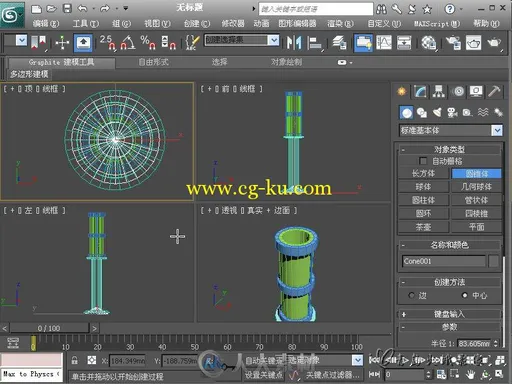The height and width of the screenshot is (384, 512).
Task: Click the Redo arrow icon
Action: (105, 9)
